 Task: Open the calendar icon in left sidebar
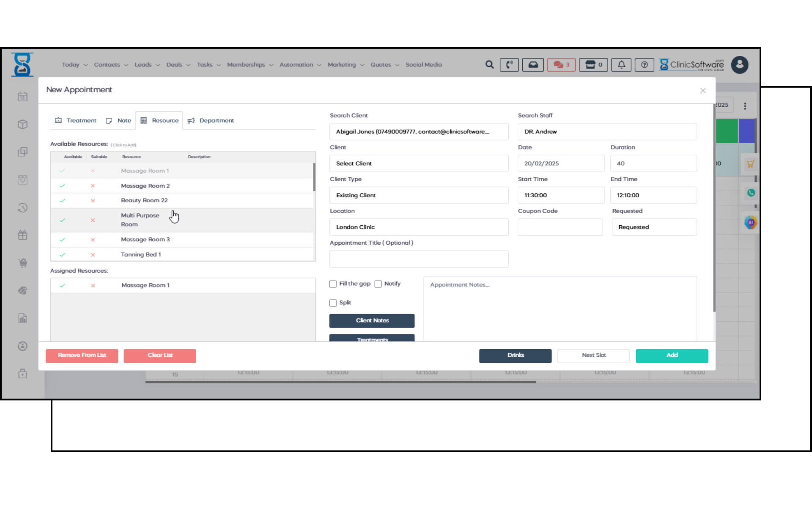(x=23, y=97)
